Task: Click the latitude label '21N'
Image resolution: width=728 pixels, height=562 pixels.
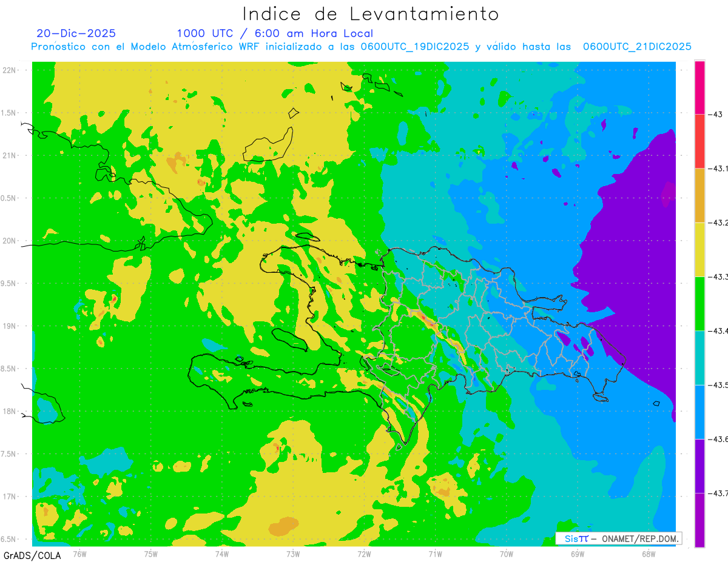Action: (x=10, y=155)
